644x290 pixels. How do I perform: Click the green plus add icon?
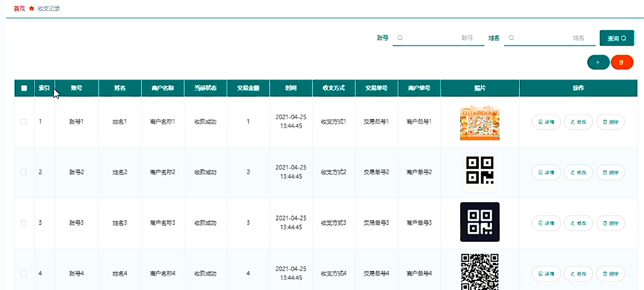click(x=599, y=62)
